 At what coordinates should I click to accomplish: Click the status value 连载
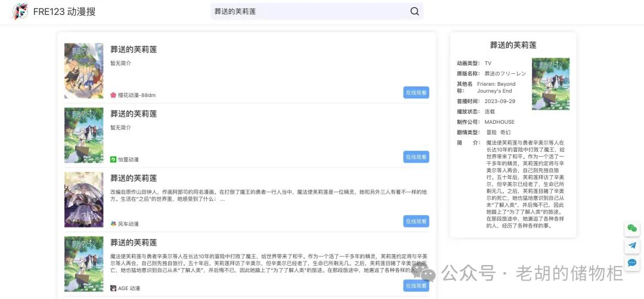click(x=490, y=111)
